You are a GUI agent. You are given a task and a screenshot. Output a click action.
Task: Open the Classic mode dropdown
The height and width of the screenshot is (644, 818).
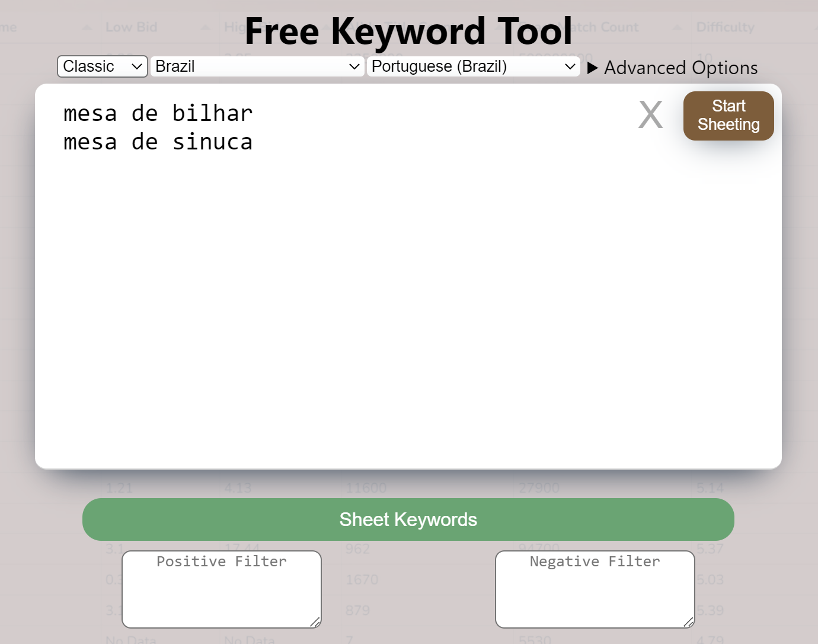(x=102, y=66)
